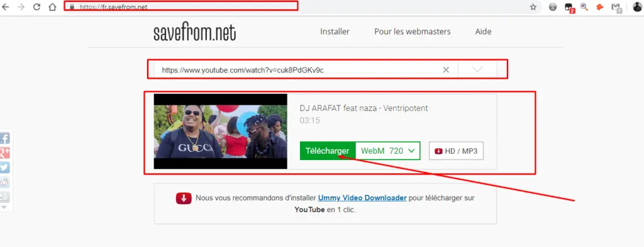The image size is (644, 247).
Task: Open the WebM 720 format dropdown
Action: [387, 151]
